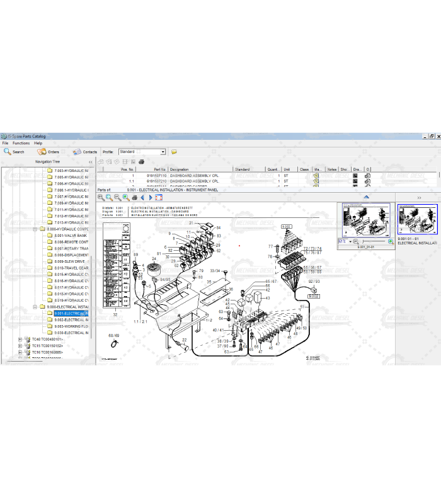Select the 9.001 01-01 Electrical Installation thumbnail
Viewport: 441px width, 504px height.
(x=418, y=220)
